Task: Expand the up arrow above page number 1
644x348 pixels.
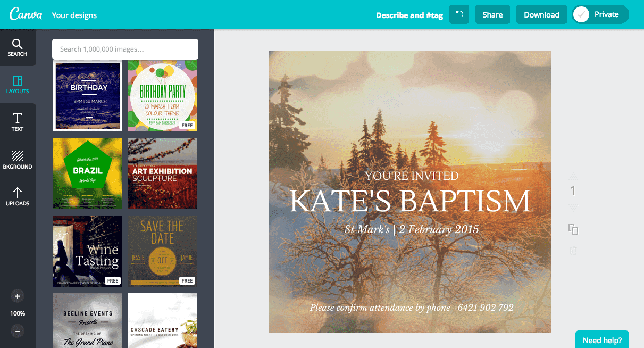Action: click(573, 176)
